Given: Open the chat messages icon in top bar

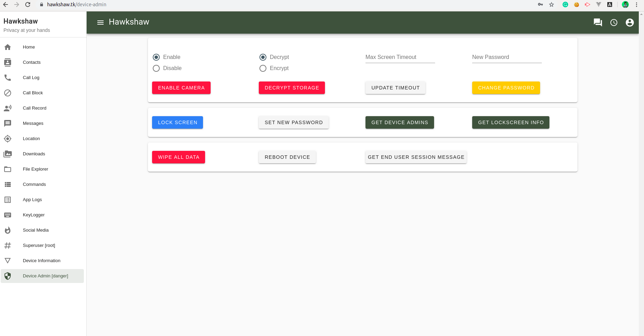Looking at the screenshot, I should (x=598, y=22).
